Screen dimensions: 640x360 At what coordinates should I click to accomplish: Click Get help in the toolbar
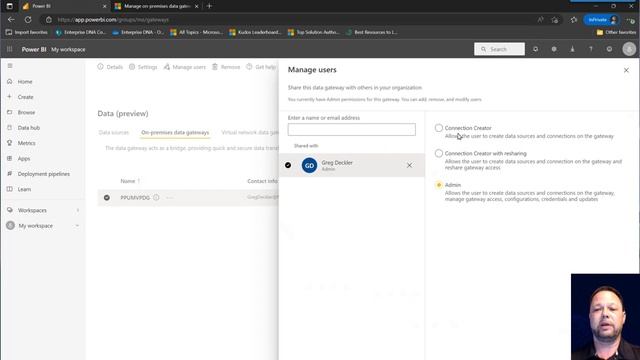261,67
